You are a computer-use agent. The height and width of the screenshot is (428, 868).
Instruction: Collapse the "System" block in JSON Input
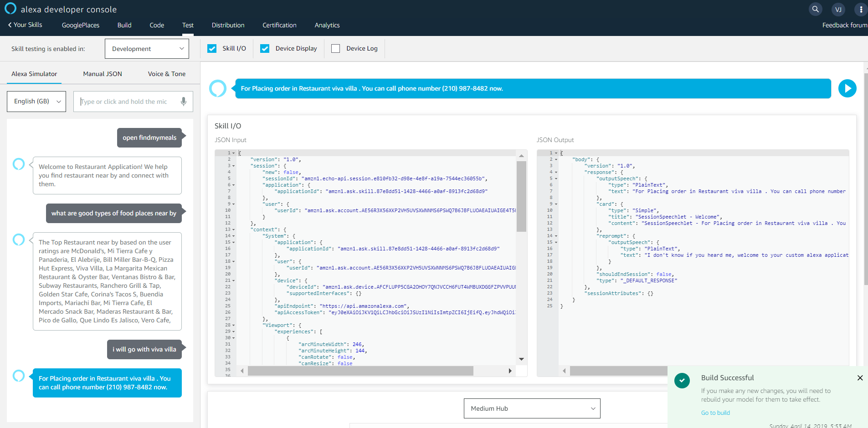(x=234, y=236)
